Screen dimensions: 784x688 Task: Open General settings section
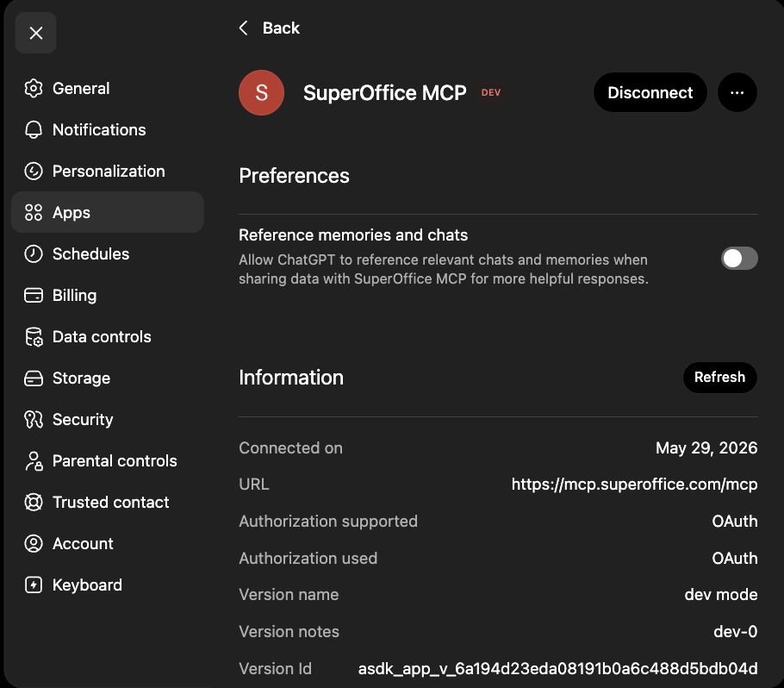[x=108, y=89]
